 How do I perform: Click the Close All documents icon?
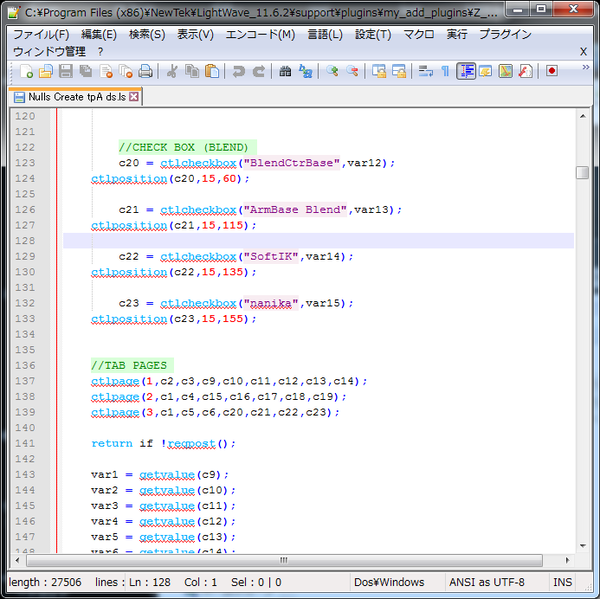tap(126, 71)
